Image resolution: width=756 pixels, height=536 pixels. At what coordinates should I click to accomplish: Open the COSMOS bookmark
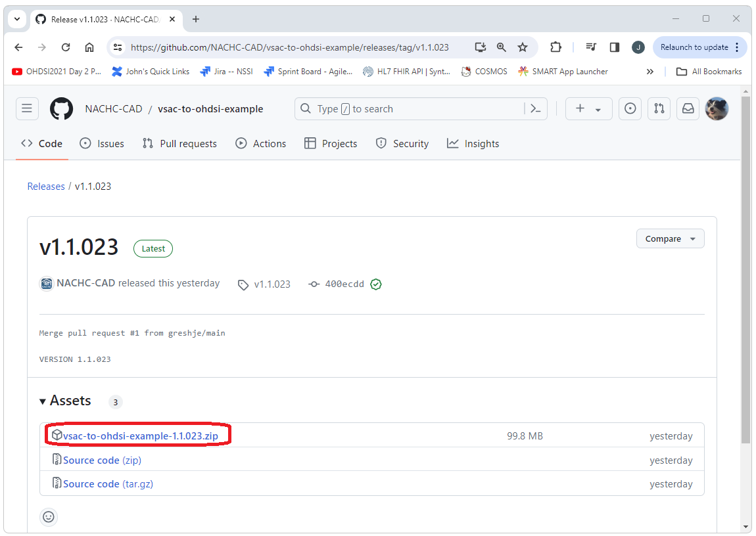[x=484, y=72]
